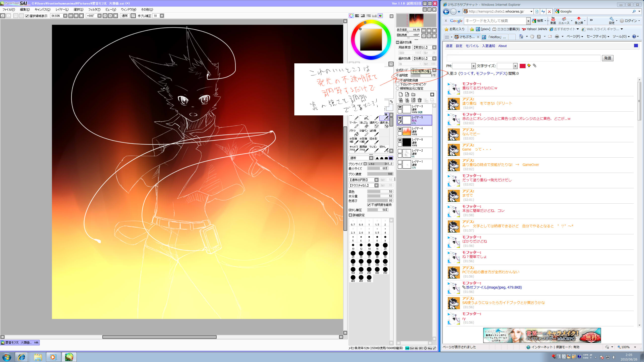Image resolution: width=644 pixels, height=362 pixels.
Task: Hide レイヤー4 with its eye icon
Action: click(400, 129)
